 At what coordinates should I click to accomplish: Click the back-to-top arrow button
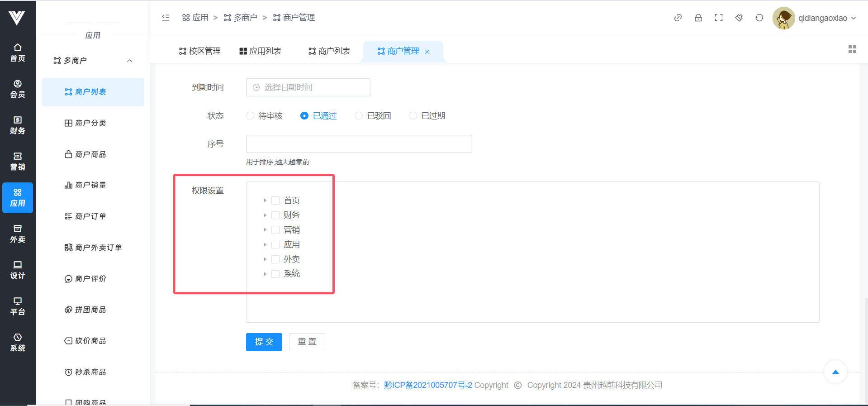(835, 372)
